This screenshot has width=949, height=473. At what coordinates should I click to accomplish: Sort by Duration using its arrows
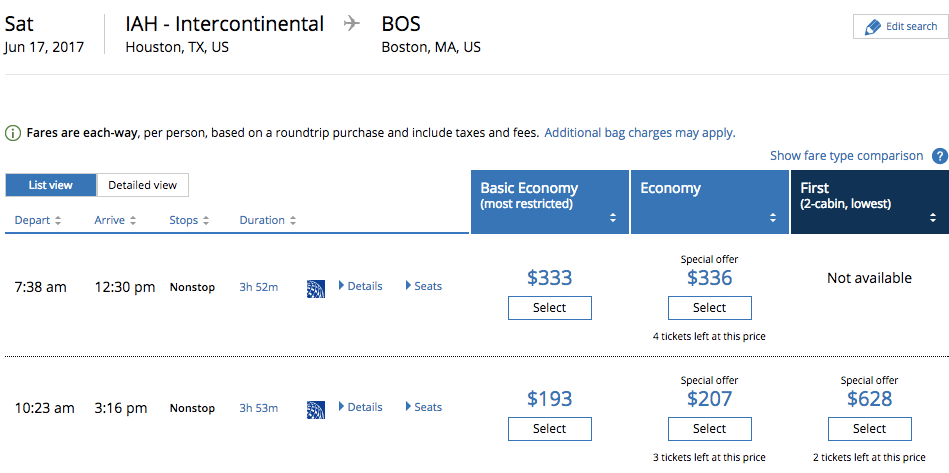(293, 221)
